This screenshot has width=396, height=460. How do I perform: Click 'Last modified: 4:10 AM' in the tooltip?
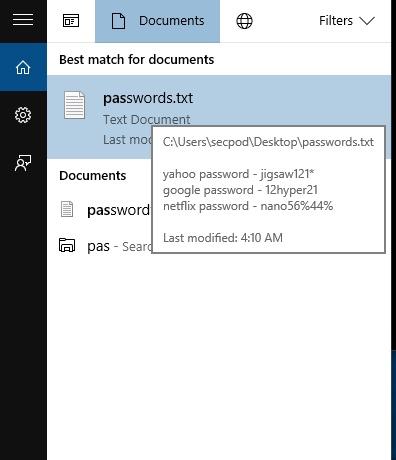(x=223, y=238)
